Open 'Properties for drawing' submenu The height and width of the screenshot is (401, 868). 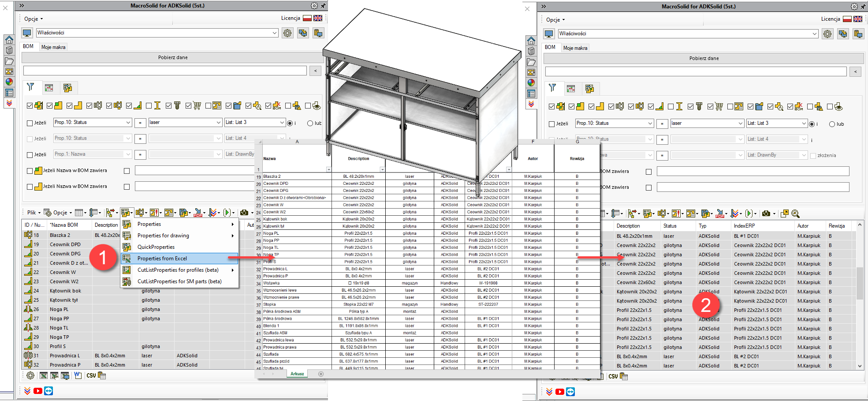179,236
